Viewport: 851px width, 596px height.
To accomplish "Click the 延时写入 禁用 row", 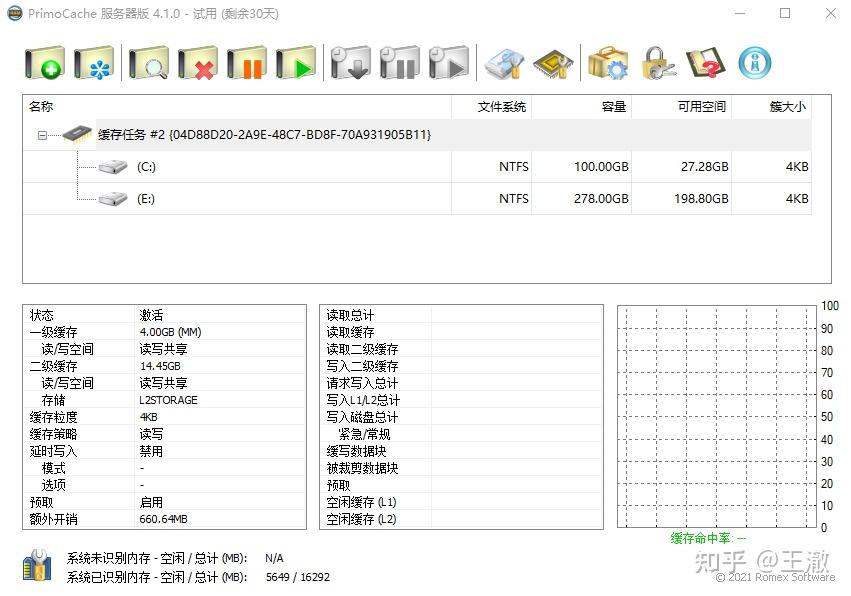I will pyautogui.click(x=164, y=451).
